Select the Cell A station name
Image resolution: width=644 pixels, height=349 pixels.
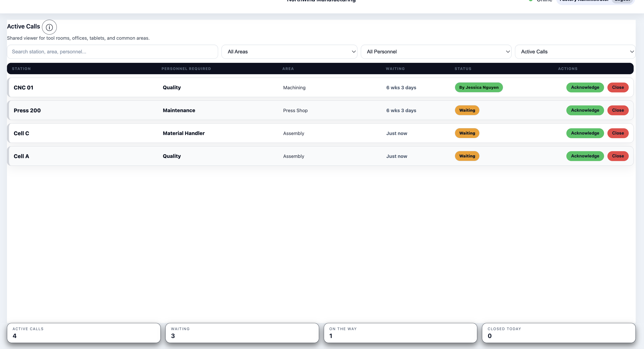click(x=22, y=156)
